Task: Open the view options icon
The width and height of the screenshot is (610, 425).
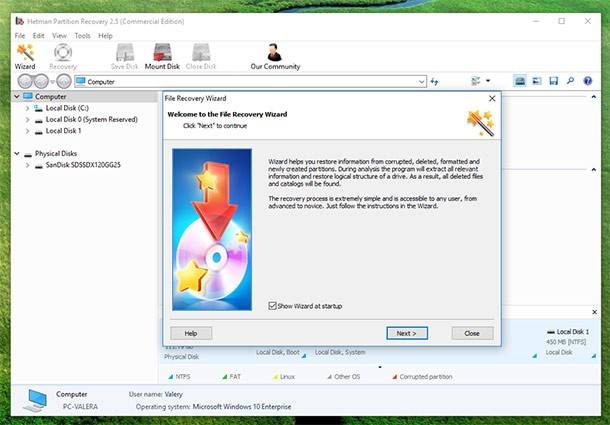Action: tap(475, 81)
